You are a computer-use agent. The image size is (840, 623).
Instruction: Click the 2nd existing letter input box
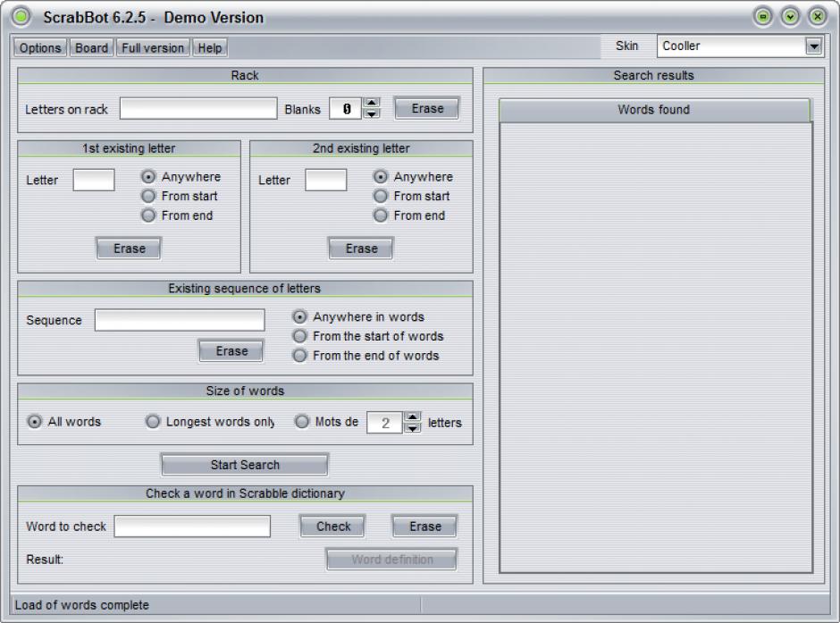click(325, 180)
